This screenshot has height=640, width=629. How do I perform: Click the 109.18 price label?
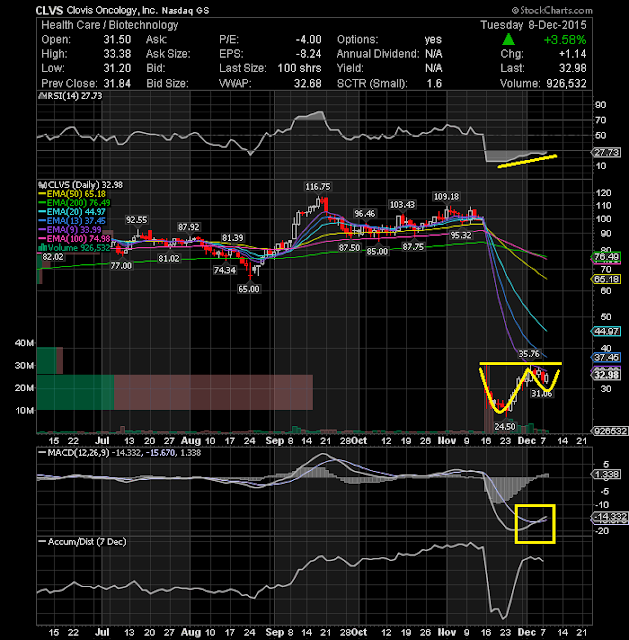[446, 197]
